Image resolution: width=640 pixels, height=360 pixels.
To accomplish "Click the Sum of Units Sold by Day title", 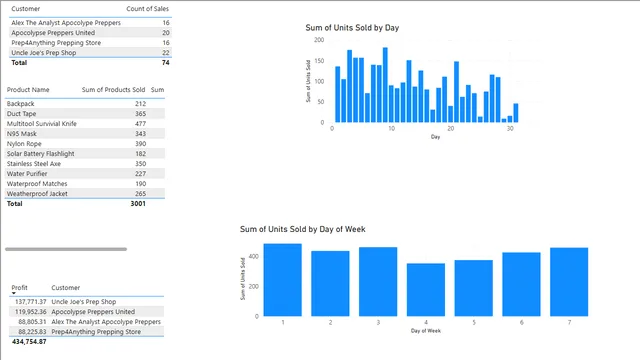I will pyautogui.click(x=352, y=28).
